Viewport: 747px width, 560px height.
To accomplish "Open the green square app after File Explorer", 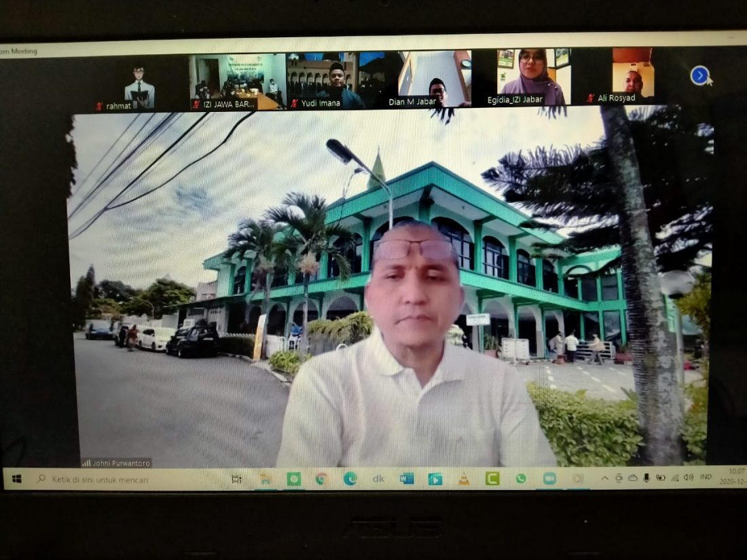I will pyautogui.click(x=293, y=479).
